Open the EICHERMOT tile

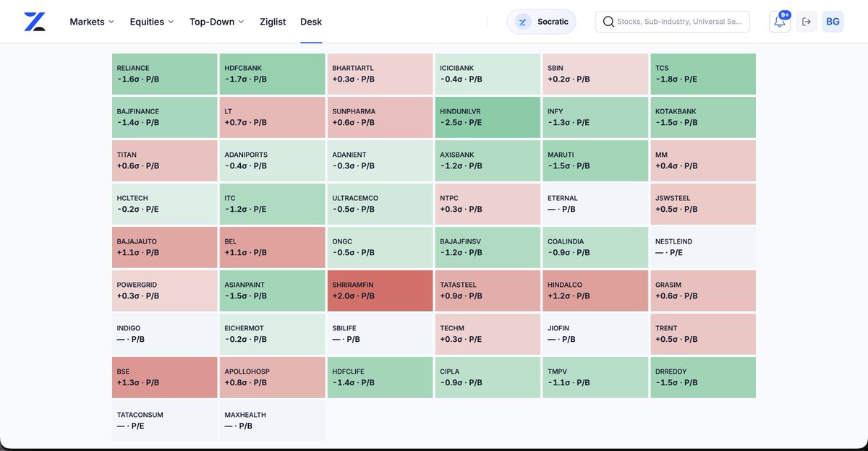tap(272, 334)
